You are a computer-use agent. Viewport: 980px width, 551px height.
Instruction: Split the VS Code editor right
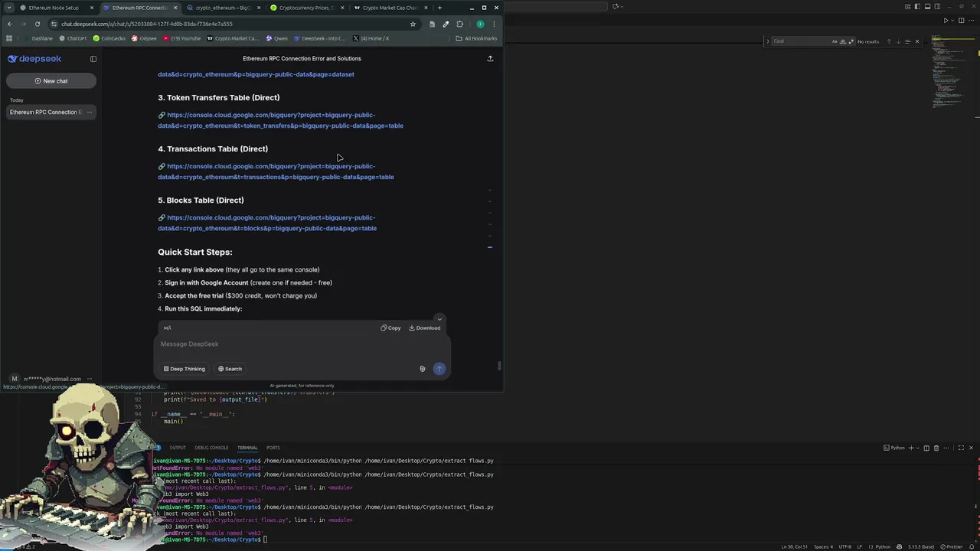point(962,21)
